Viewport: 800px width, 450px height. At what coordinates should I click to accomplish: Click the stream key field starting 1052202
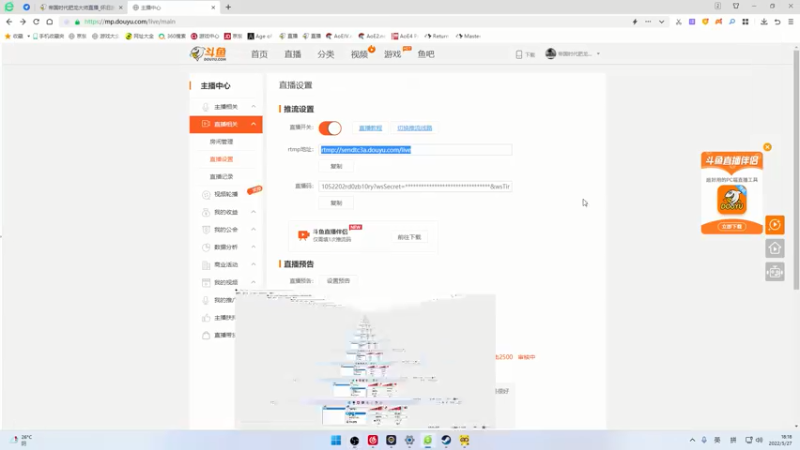pyautogui.click(x=415, y=186)
